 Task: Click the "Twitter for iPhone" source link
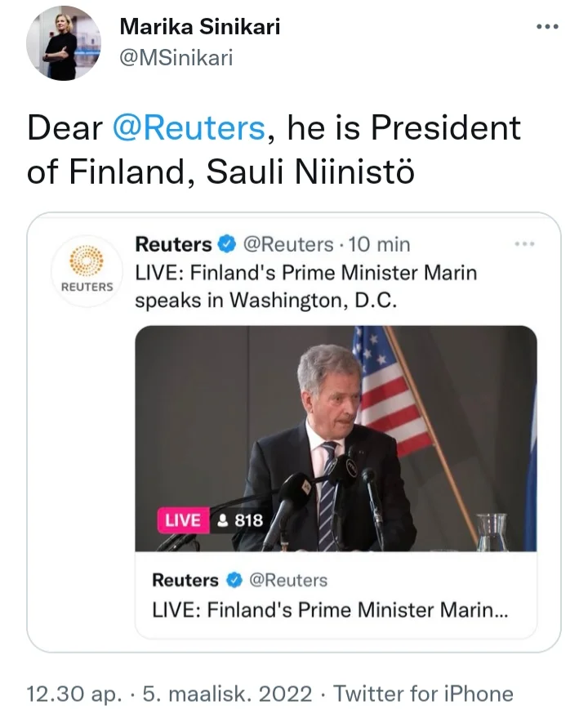coord(424,694)
